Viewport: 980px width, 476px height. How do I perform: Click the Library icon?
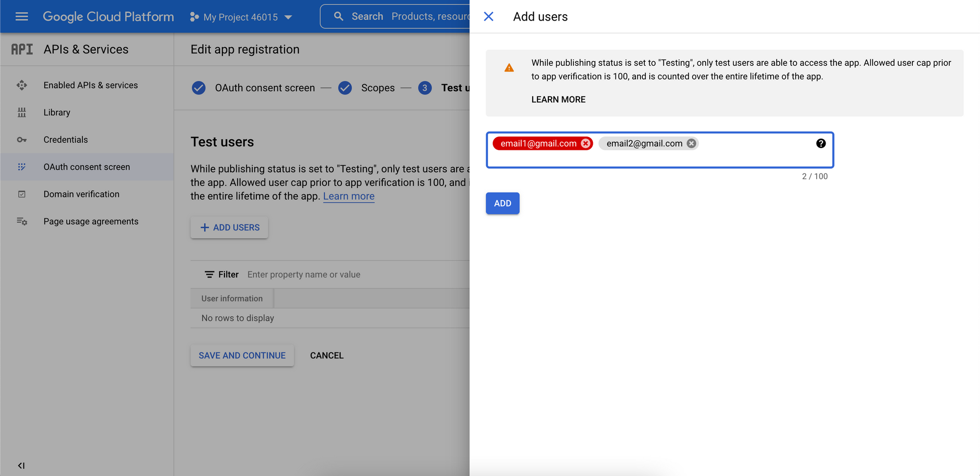(x=22, y=112)
